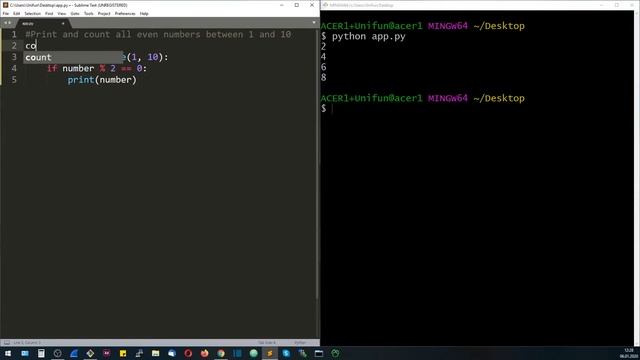This screenshot has height=360, width=640.
Task: Open File Explorer from the taskbar
Action: 156,353
